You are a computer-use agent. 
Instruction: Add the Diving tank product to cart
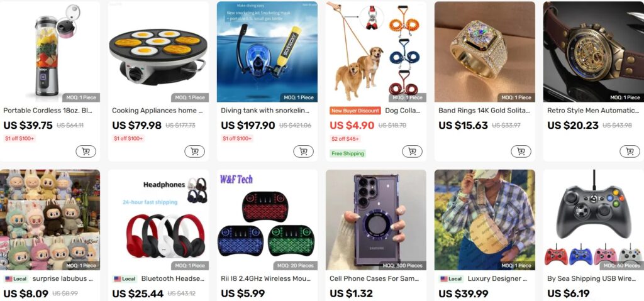pos(304,151)
